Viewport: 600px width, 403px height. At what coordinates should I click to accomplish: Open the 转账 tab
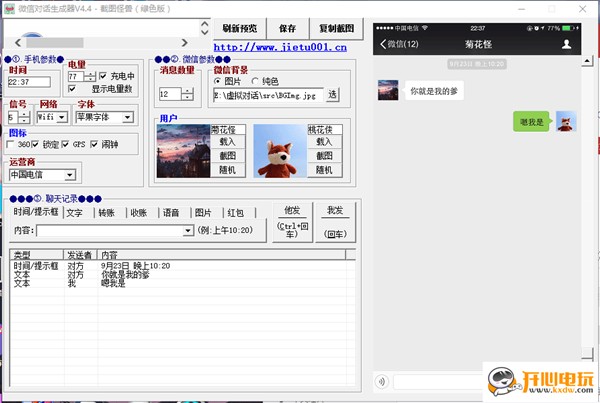[x=106, y=213]
